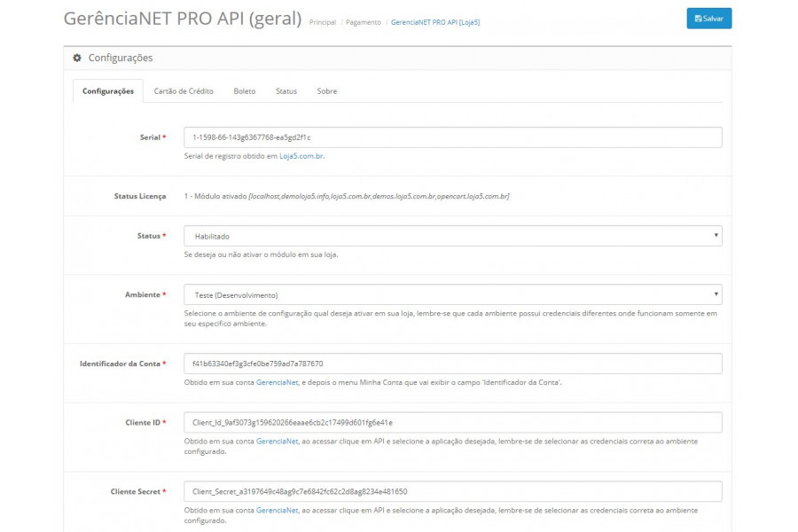Expand the Status dropdown showing Habilitado
The width and height of the screenshot is (798, 532).
pos(453,236)
